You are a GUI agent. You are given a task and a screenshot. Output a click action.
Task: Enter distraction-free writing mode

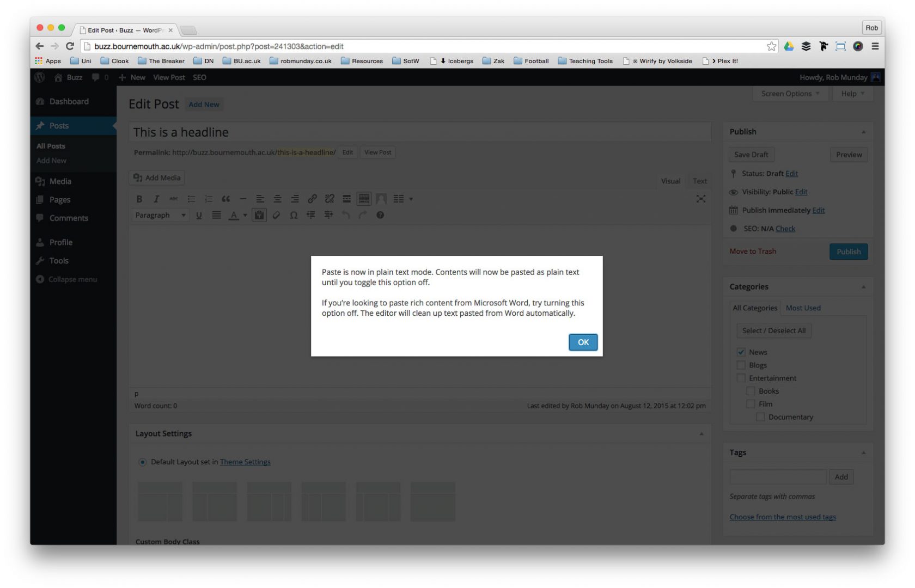pyautogui.click(x=701, y=199)
